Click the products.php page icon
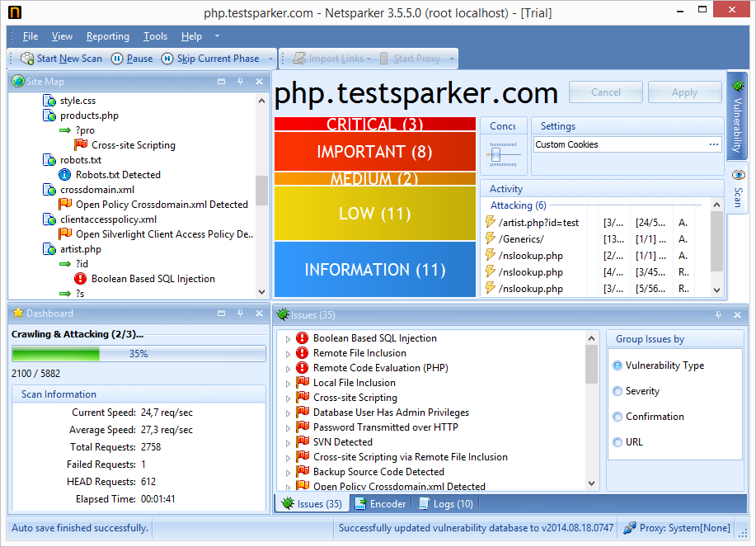The image size is (756, 547). click(49, 116)
